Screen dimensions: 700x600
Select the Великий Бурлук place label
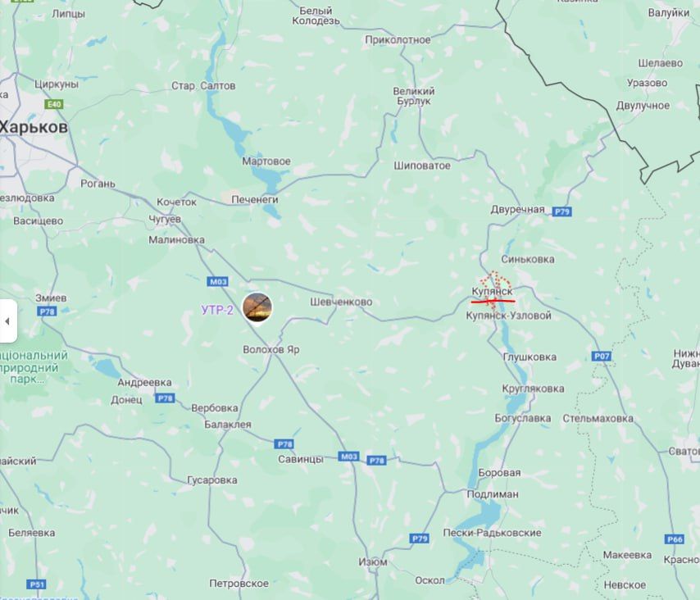tap(413, 96)
